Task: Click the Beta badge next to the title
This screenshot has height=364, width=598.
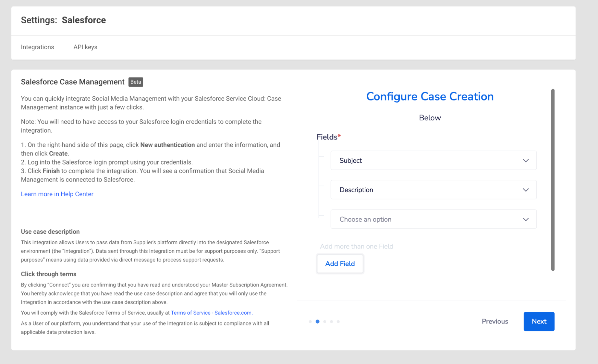Action: (136, 82)
